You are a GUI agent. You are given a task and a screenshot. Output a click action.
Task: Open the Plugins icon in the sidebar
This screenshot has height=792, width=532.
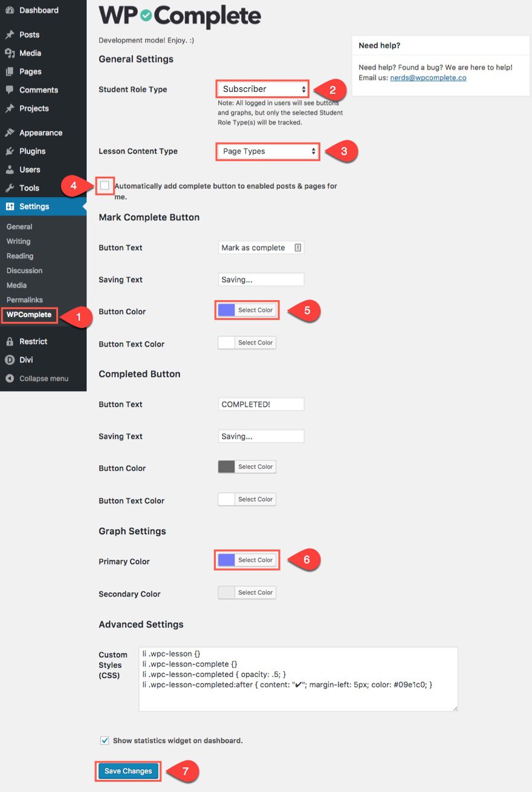coord(11,151)
